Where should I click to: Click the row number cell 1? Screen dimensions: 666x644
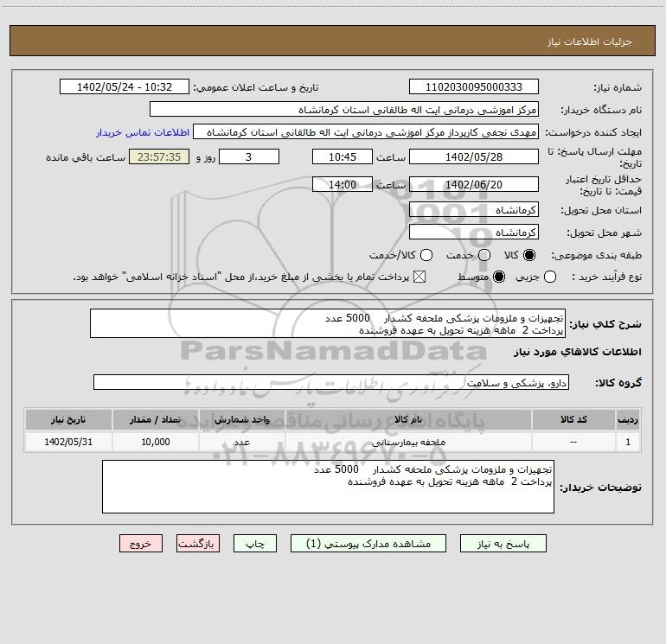tap(628, 442)
